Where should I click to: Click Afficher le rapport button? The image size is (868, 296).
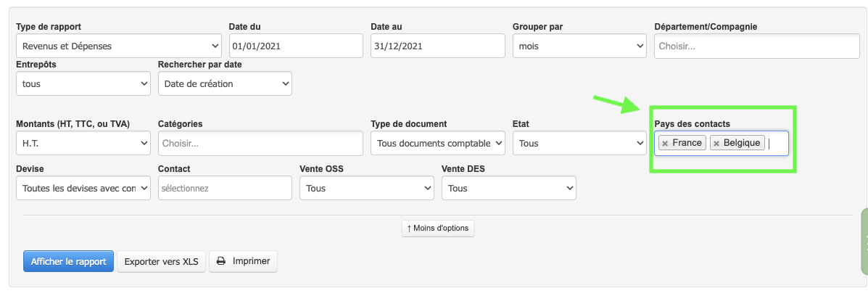[x=68, y=261]
